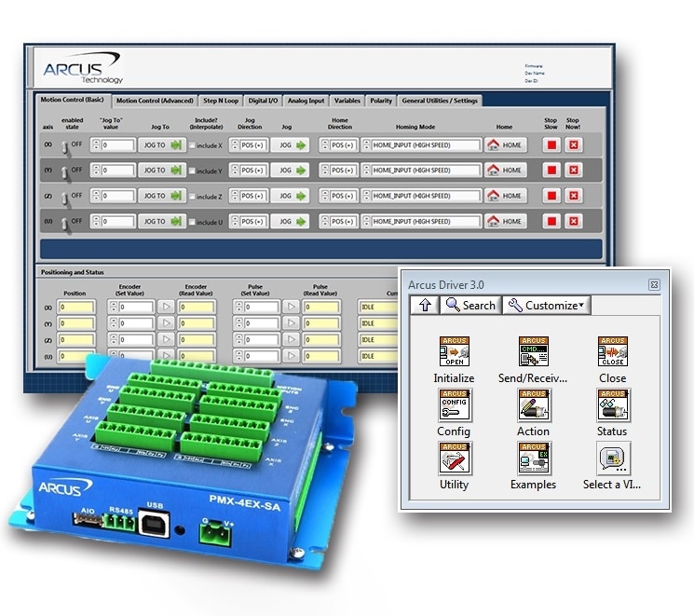Switch to Motion Control (Advanced) tab
Image resolution: width=694 pixels, height=616 pixels.
coord(155,101)
